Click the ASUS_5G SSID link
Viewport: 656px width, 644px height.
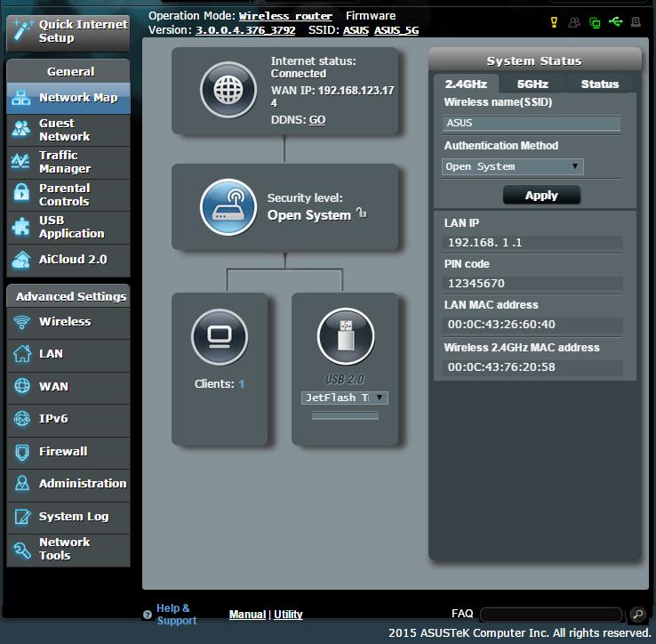point(396,30)
